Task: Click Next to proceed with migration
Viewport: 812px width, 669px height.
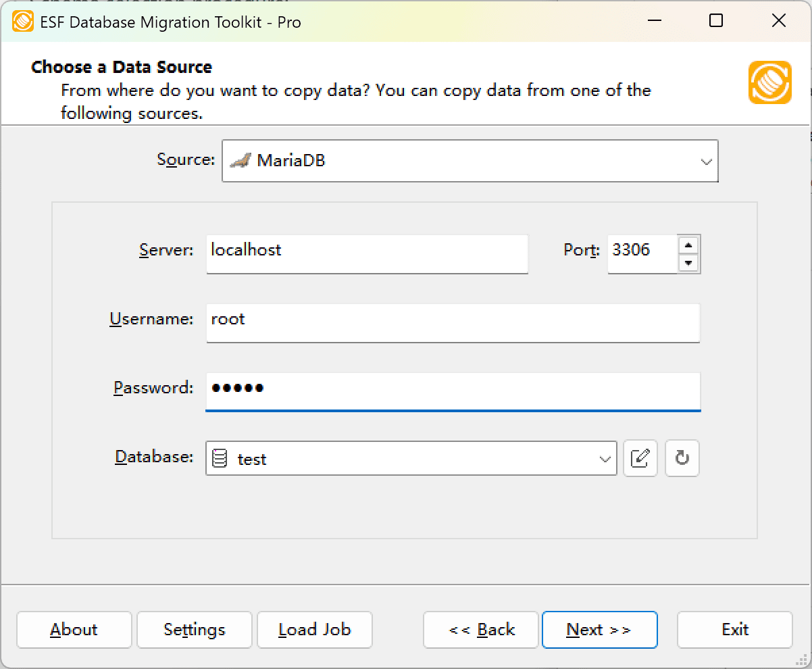Action: pyautogui.click(x=599, y=629)
